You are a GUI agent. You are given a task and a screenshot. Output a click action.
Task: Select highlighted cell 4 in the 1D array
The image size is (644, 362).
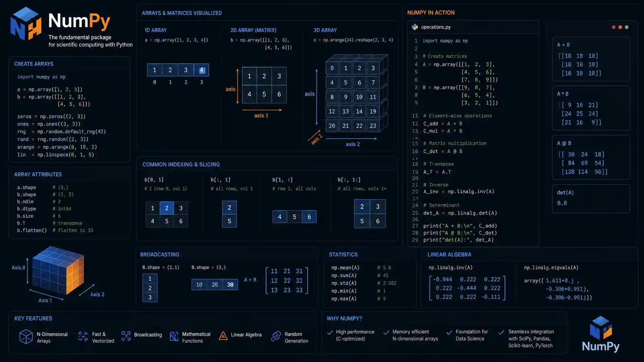pos(201,70)
